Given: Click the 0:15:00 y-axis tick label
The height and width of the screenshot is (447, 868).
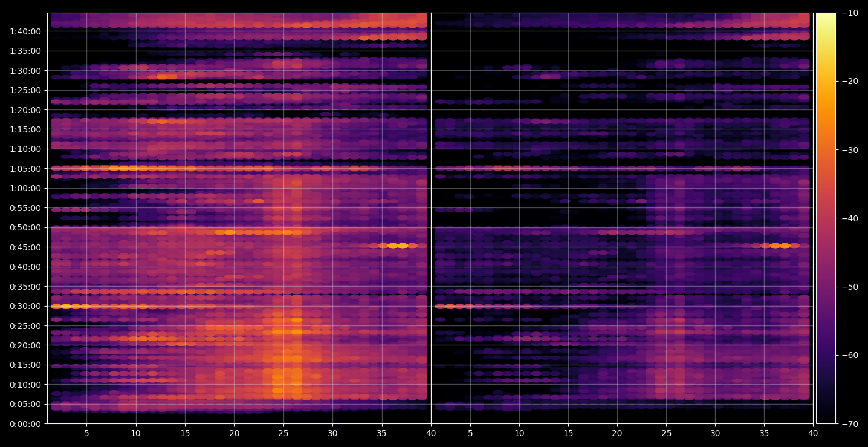Looking at the screenshot, I should click(25, 365).
